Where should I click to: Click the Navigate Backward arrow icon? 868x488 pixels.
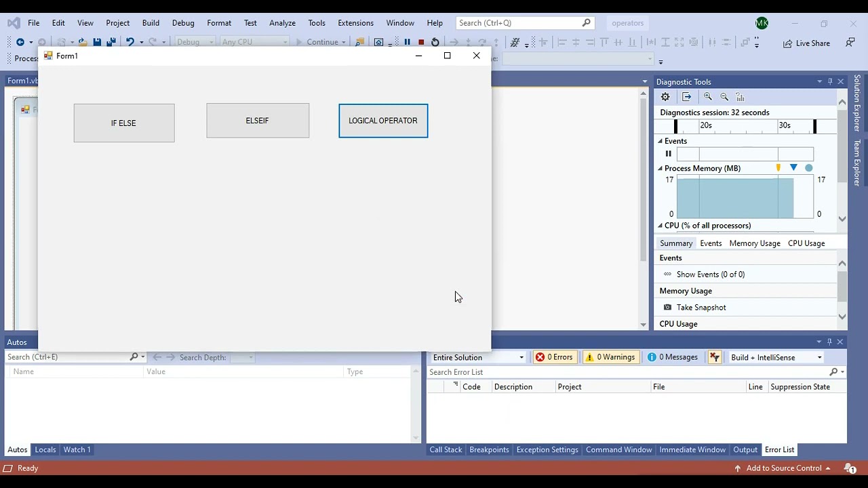tap(20, 42)
